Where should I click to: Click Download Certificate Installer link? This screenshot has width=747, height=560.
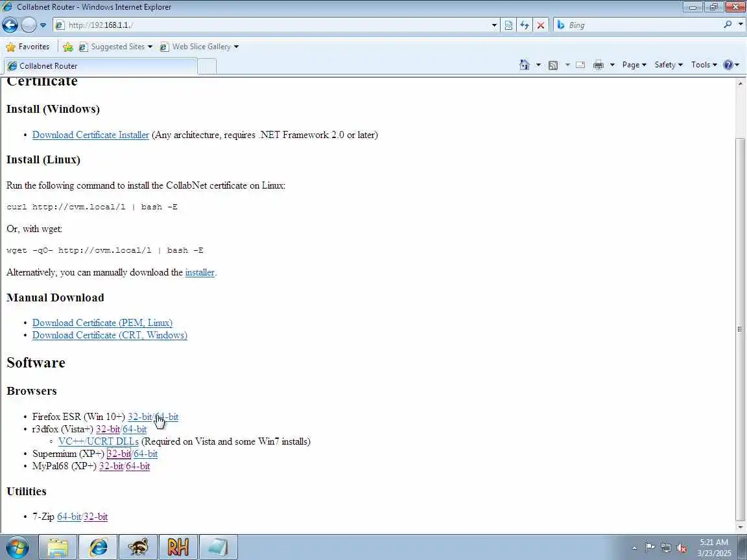tap(91, 135)
